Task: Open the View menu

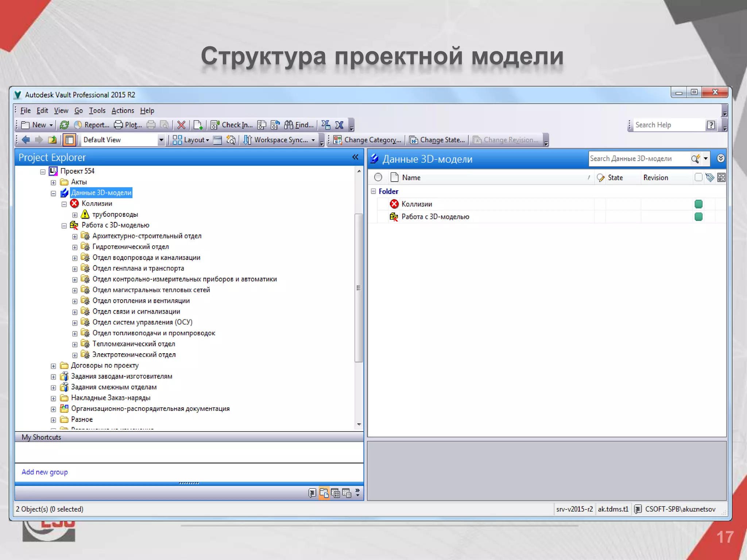Action: coord(61,110)
